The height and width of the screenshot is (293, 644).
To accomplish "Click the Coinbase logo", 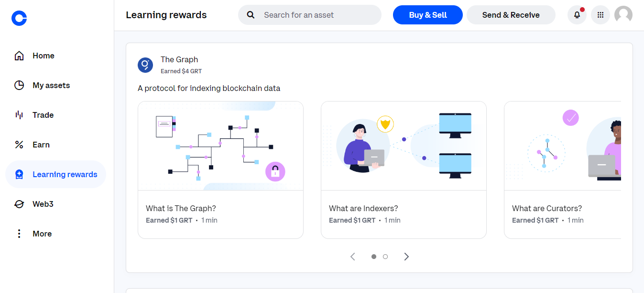I will coord(19,18).
